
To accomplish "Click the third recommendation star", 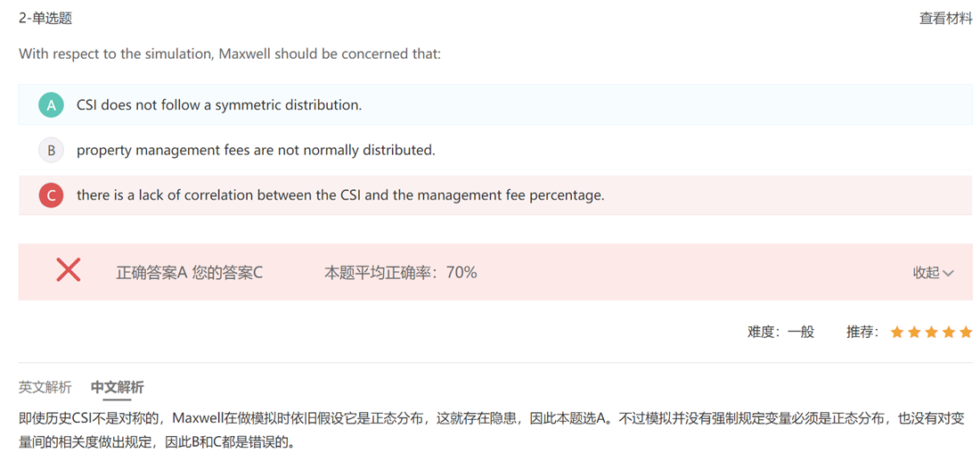I will coord(931,333).
